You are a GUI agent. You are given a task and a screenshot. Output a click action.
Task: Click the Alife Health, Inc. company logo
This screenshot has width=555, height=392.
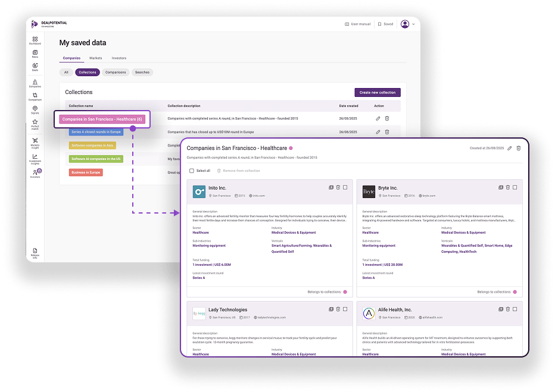[369, 313]
